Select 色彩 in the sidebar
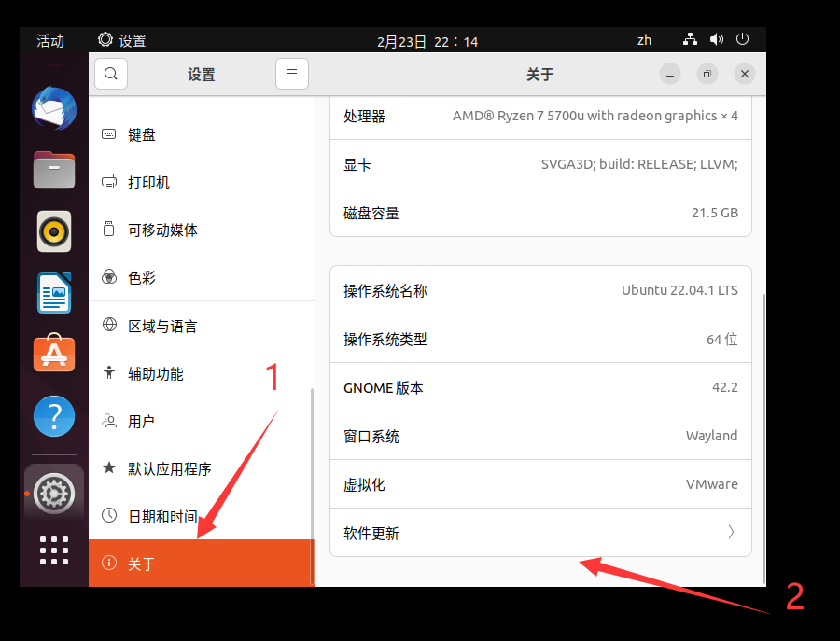Viewport: 840px width, 641px height. (202, 277)
